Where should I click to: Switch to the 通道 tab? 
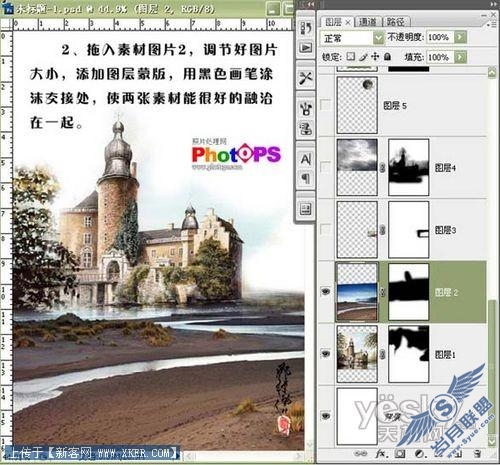tap(368, 22)
